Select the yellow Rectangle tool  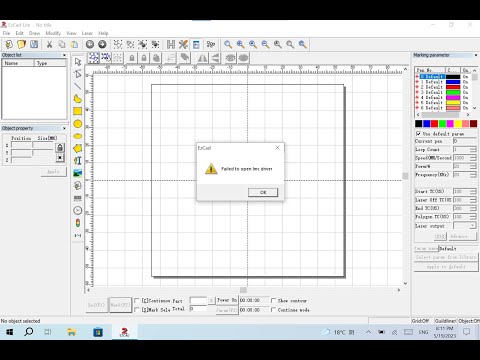78,111
